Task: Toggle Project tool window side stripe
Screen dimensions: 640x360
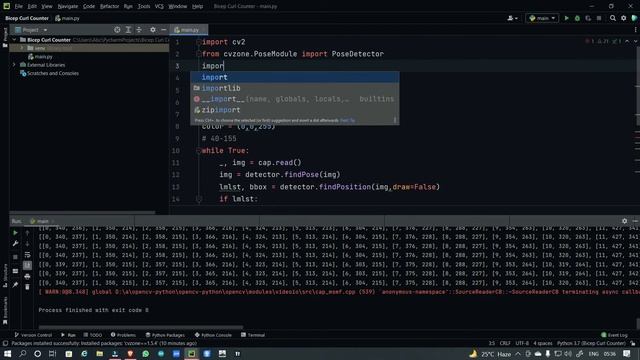Action: pos(5,37)
